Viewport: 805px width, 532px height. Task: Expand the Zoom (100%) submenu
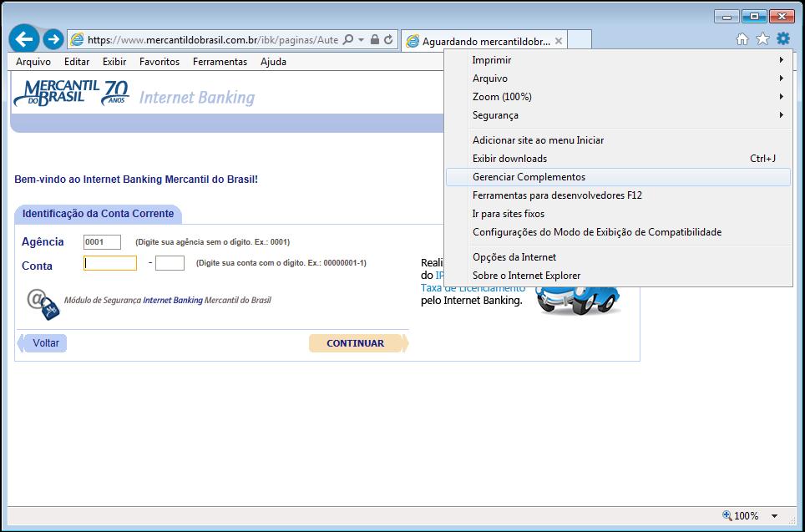click(x=618, y=97)
